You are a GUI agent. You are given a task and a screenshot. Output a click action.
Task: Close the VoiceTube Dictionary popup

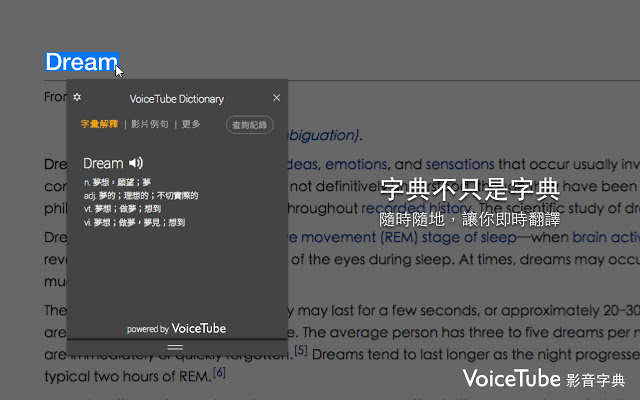coord(276,98)
